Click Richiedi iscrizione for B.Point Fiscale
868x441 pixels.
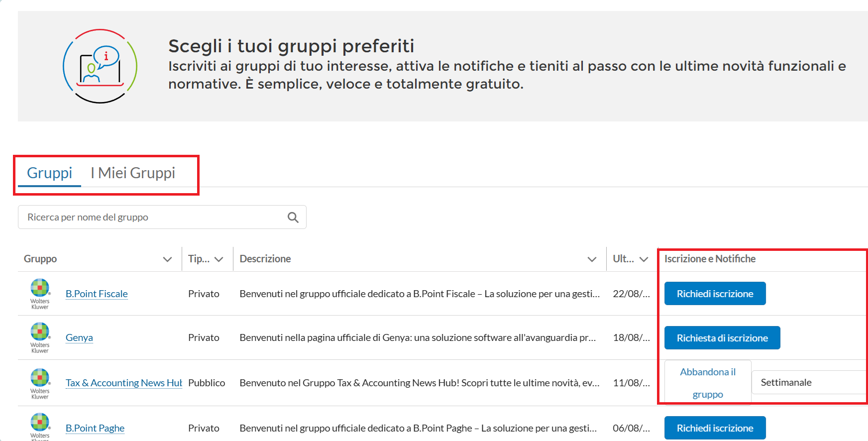pos(715,294)
